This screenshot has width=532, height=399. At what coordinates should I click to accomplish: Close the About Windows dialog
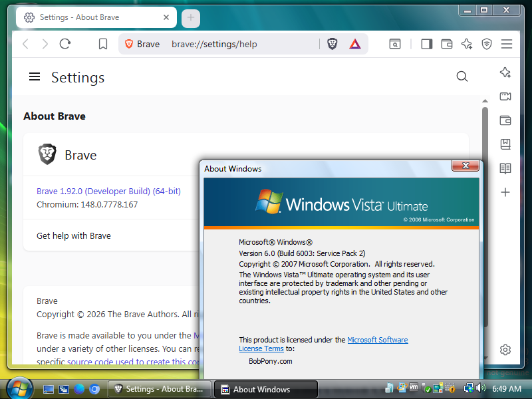[x=465, y=166]
